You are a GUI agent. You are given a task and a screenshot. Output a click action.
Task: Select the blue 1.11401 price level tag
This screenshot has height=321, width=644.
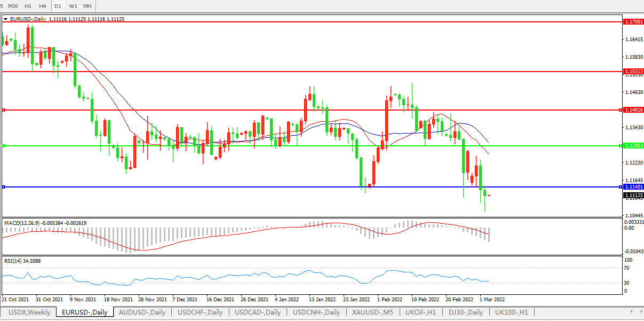(633, 187)
